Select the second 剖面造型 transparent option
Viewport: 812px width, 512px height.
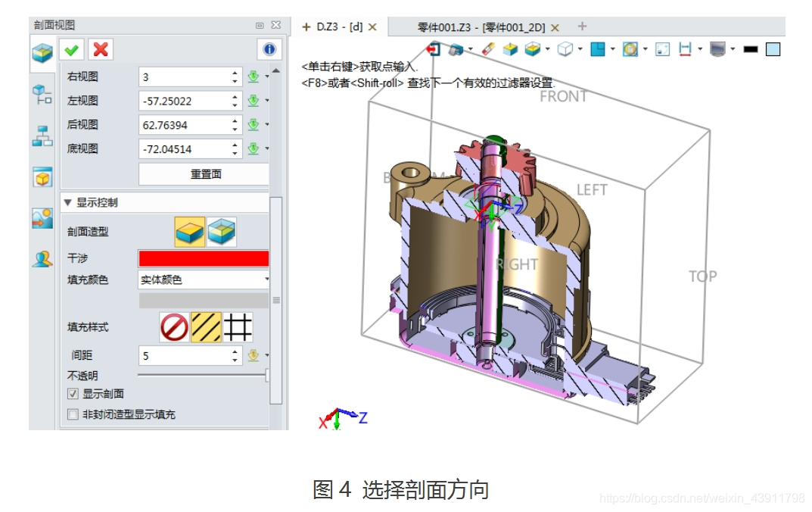(222, 232)
